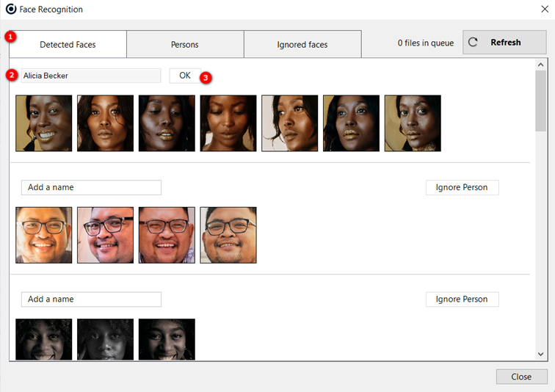Click scrollbar up arrow
Viewport: 555px width, 392px height.
[x=540, y=65]
